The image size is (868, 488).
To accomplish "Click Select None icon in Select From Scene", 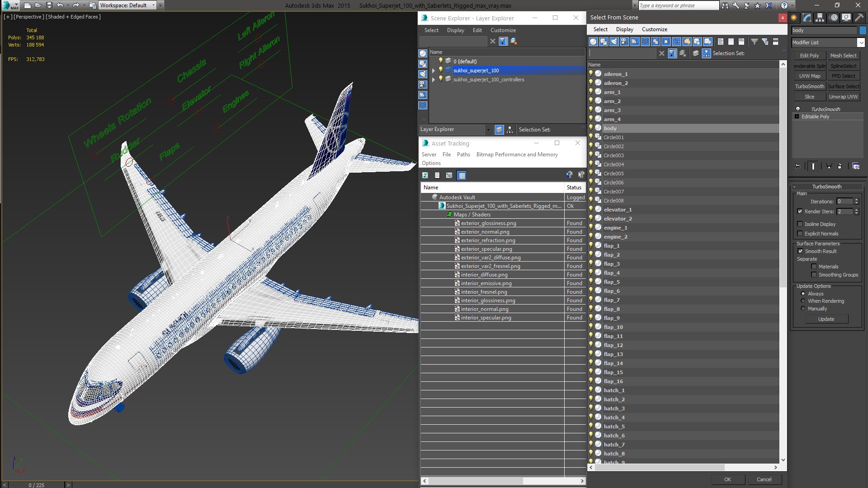I will pyautogui.click(x=731, y=42).
